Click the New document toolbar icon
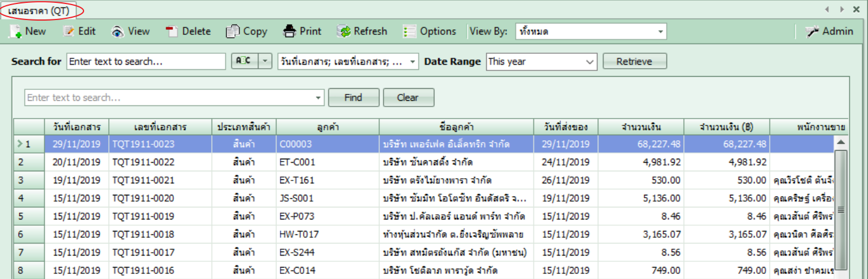Image resolution: width=868 pixels, height=279 pixels. pos(15,32)
